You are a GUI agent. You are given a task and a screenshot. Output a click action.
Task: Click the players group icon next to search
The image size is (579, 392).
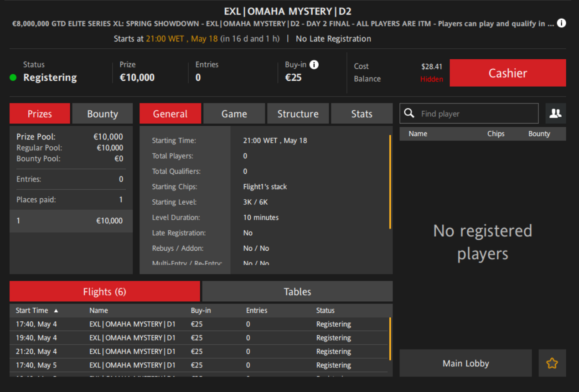pos(555,113)
